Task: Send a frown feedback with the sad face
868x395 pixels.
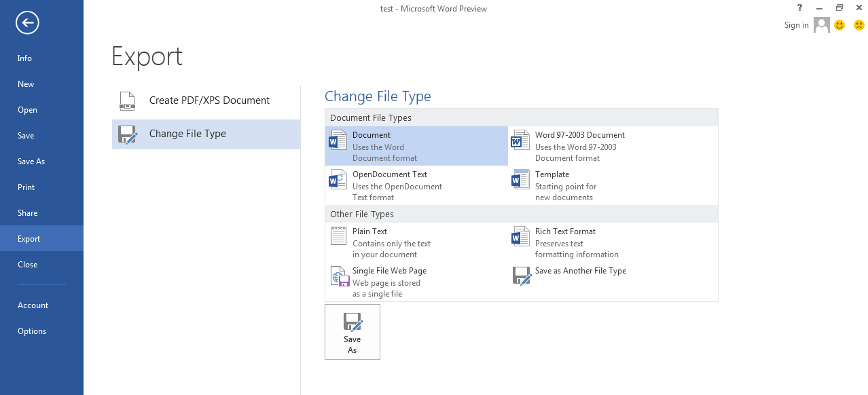Action: tap(858, 25)
